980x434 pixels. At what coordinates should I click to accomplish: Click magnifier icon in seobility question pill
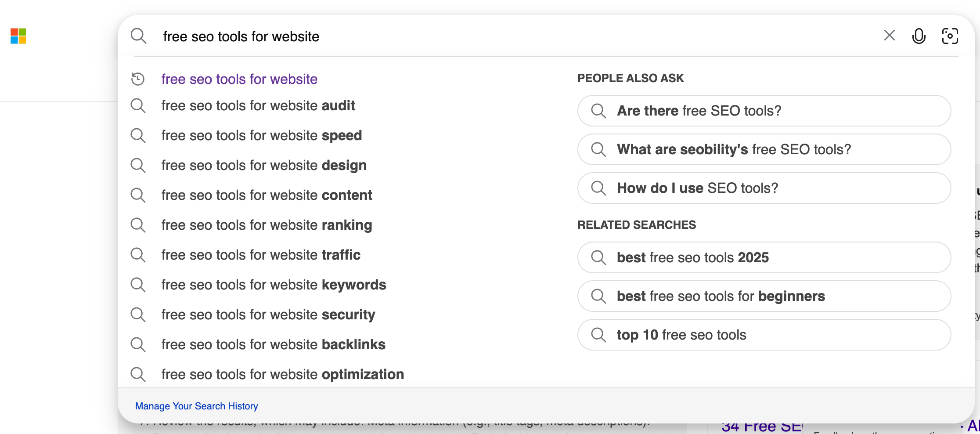[598, 149]
